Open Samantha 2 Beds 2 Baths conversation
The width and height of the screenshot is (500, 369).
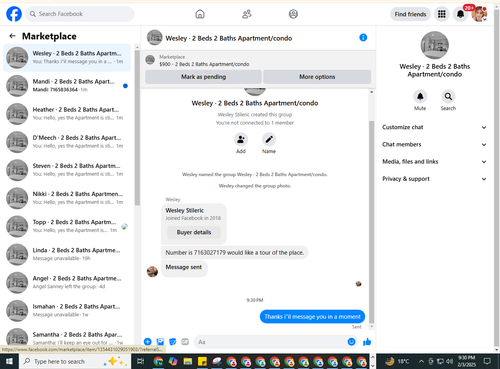tap(67, 337)
